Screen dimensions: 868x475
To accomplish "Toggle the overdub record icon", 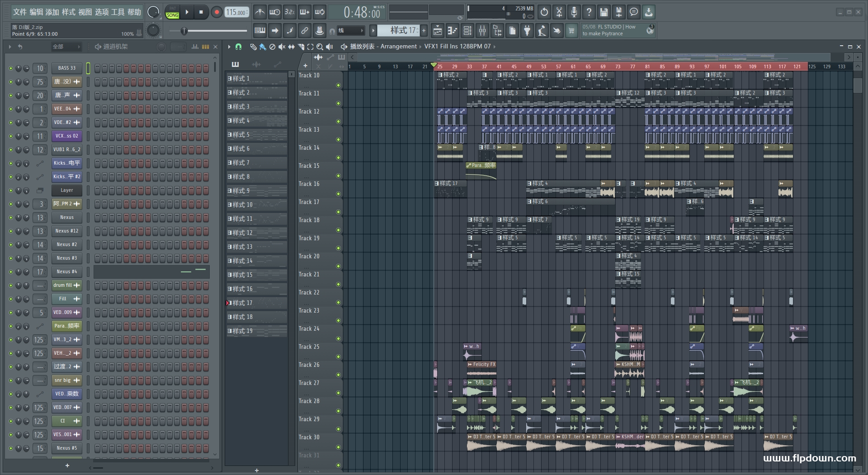I will point(305,12).
